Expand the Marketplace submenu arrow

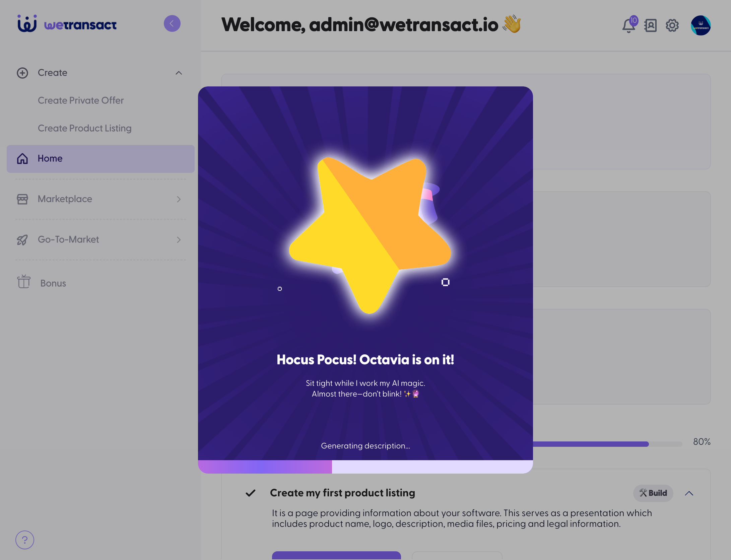click(179, 199)
